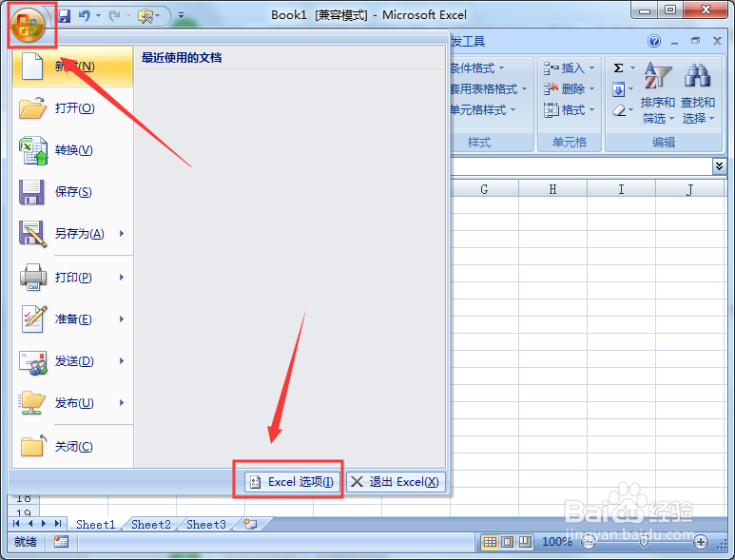Go to next sheet navigation arrow
The height and width of the screenshot is (560, 735).
tap(44, 524)
